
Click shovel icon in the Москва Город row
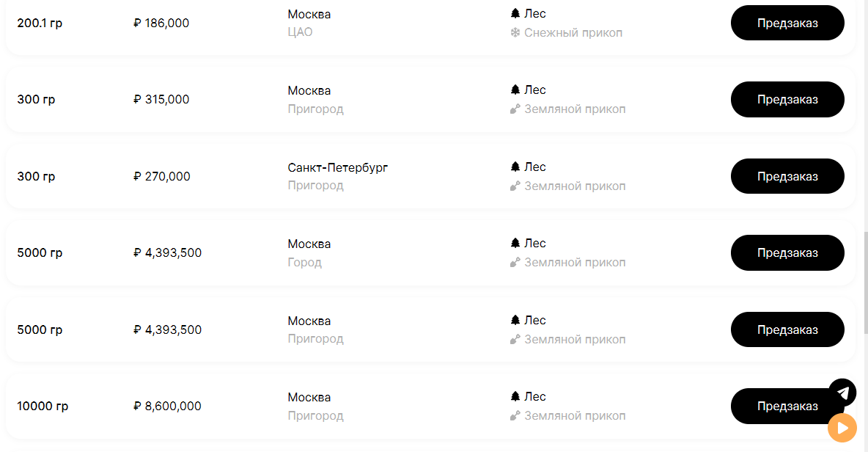(515, 263)
